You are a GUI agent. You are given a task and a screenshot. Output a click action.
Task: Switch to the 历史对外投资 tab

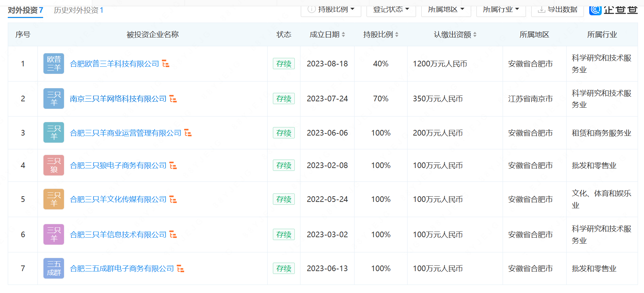78,10
